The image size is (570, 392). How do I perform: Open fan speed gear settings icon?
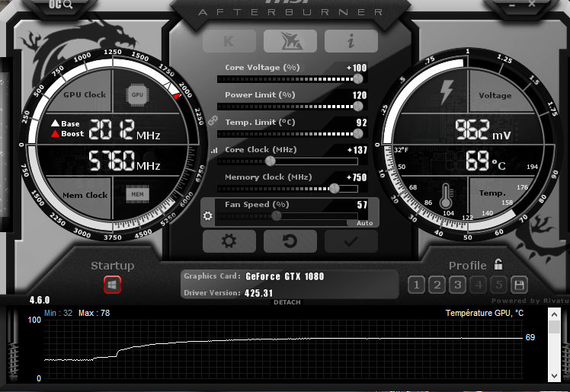(x=207, y=216)
